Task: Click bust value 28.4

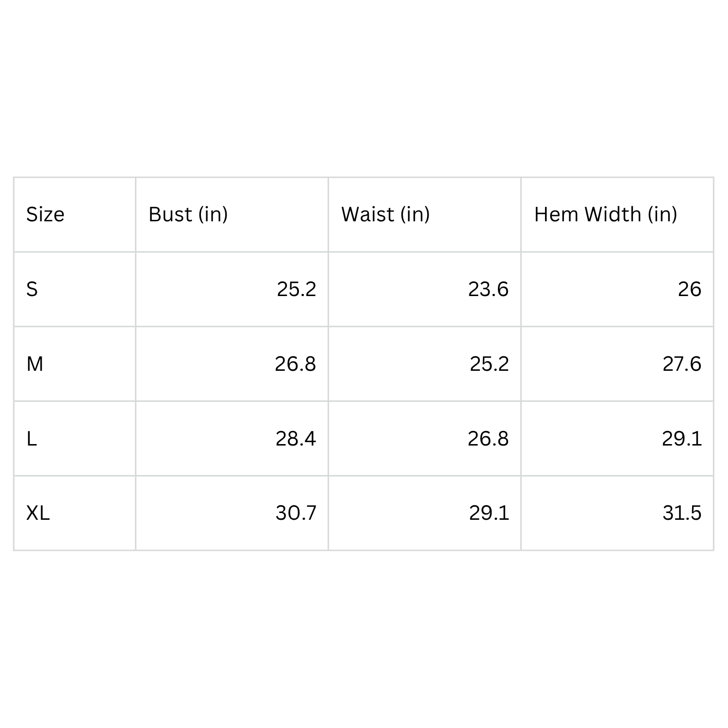Action: [296, 439]
